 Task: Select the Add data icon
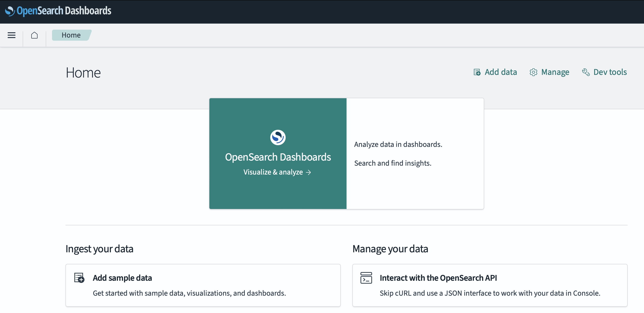point(477,72)
